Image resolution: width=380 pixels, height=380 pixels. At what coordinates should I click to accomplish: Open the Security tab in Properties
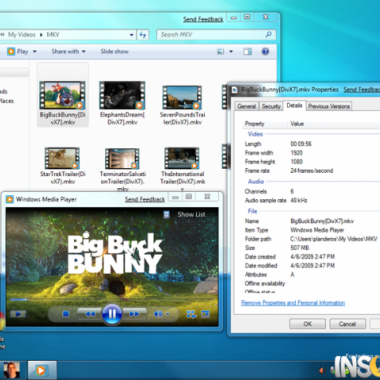click(x=271, y=106)
